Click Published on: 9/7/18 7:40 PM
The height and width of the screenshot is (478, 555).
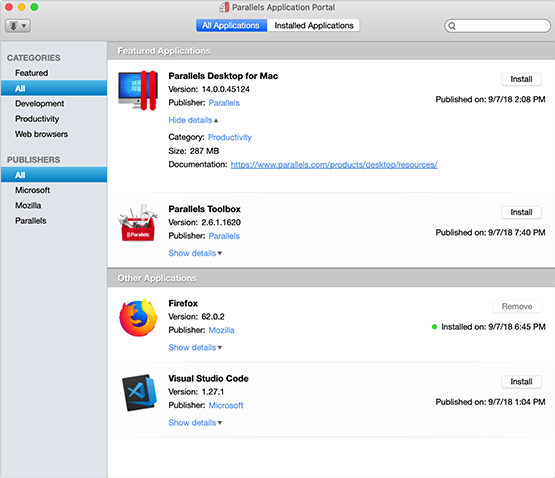490,233
